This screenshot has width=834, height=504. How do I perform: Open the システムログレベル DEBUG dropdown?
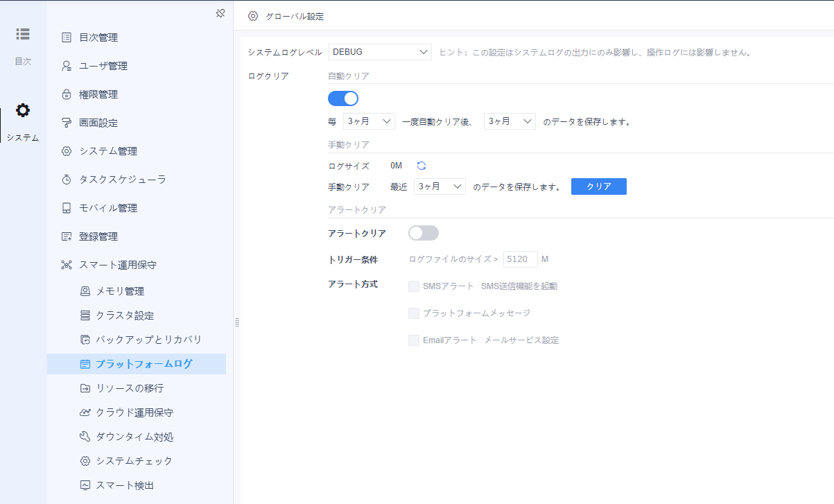pos(379,51)
